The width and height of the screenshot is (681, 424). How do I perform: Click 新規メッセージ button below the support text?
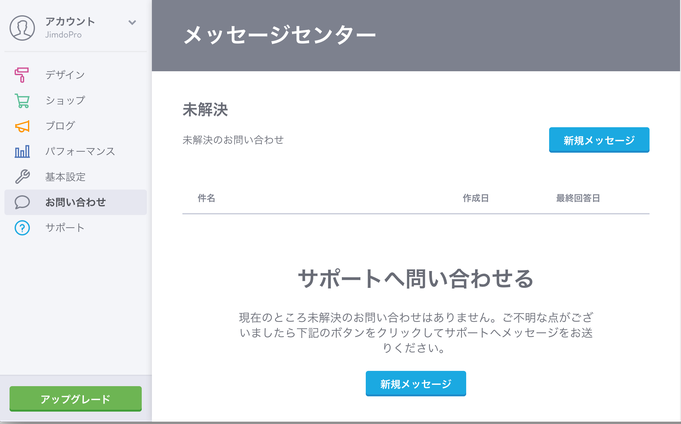(x=416, y=384)
